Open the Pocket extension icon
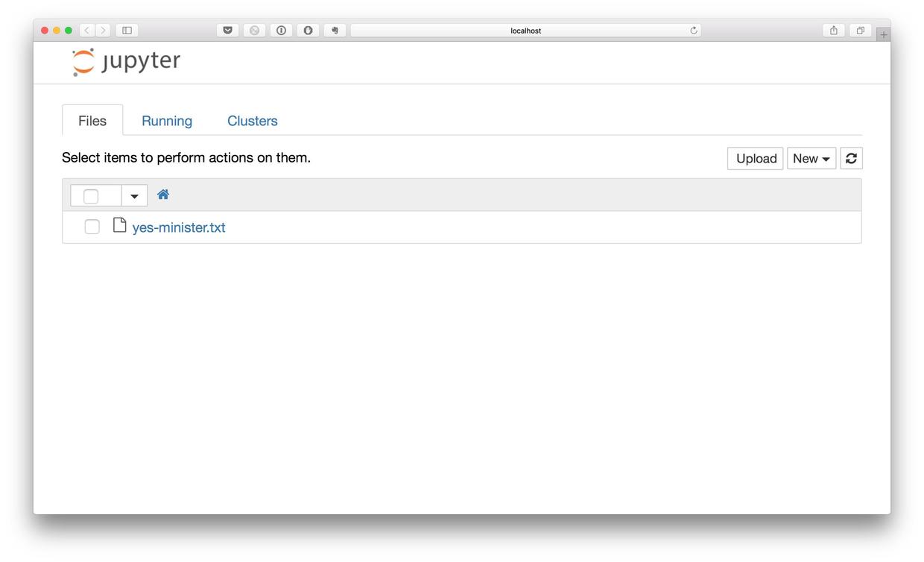The image size is (924, 562). (227, 31)
